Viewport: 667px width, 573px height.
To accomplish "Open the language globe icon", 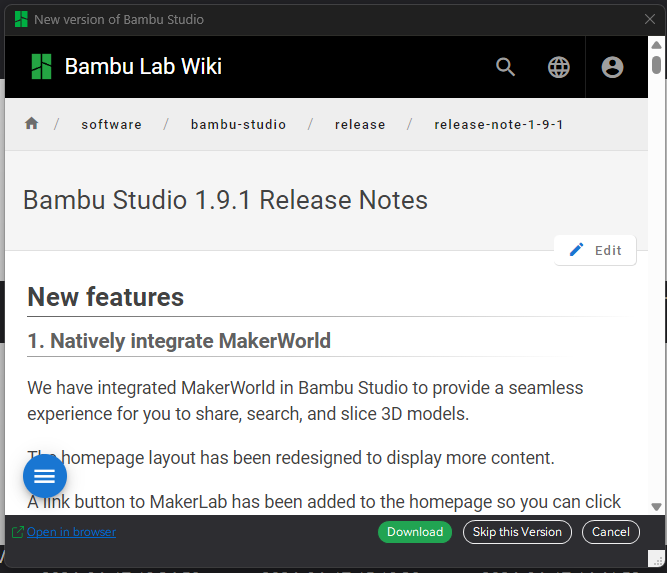I will 558,67.
